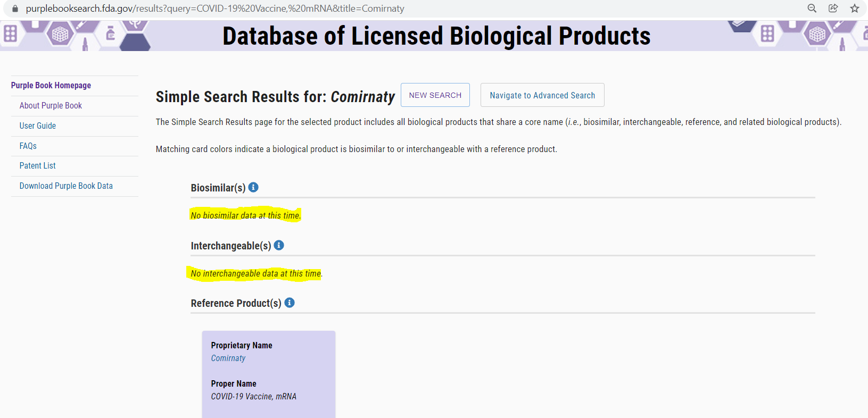Image resolution: width=868 pixels, height=418 pixels.
Task: Bookmark this page with star icon
Action: click(x=854, y=9)
